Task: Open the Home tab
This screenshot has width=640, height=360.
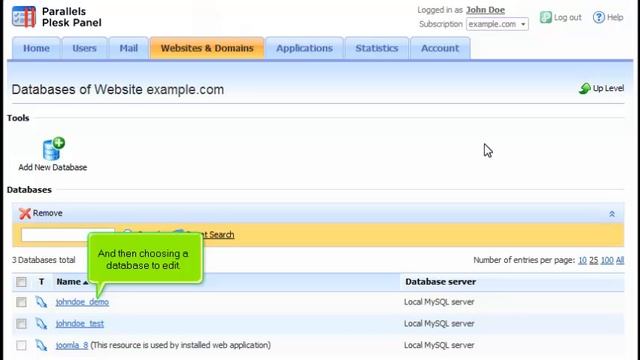Action: tap(36, 48)
